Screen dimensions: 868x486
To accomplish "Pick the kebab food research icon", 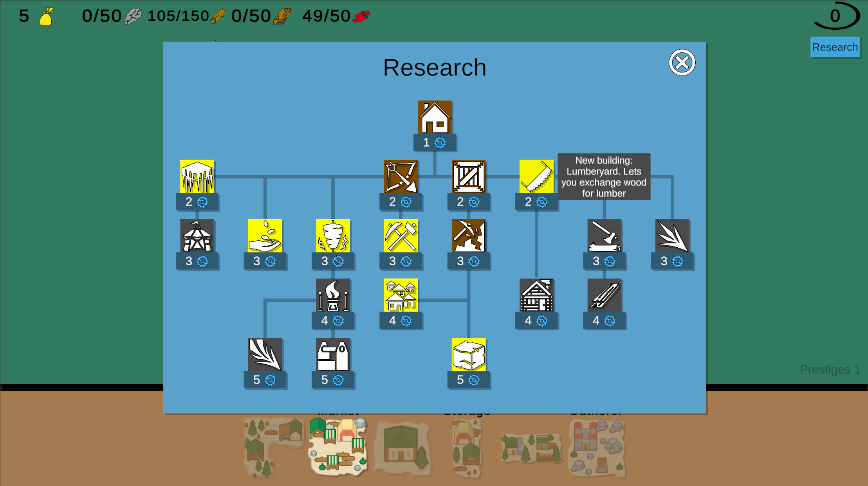I will pos(333,236).
